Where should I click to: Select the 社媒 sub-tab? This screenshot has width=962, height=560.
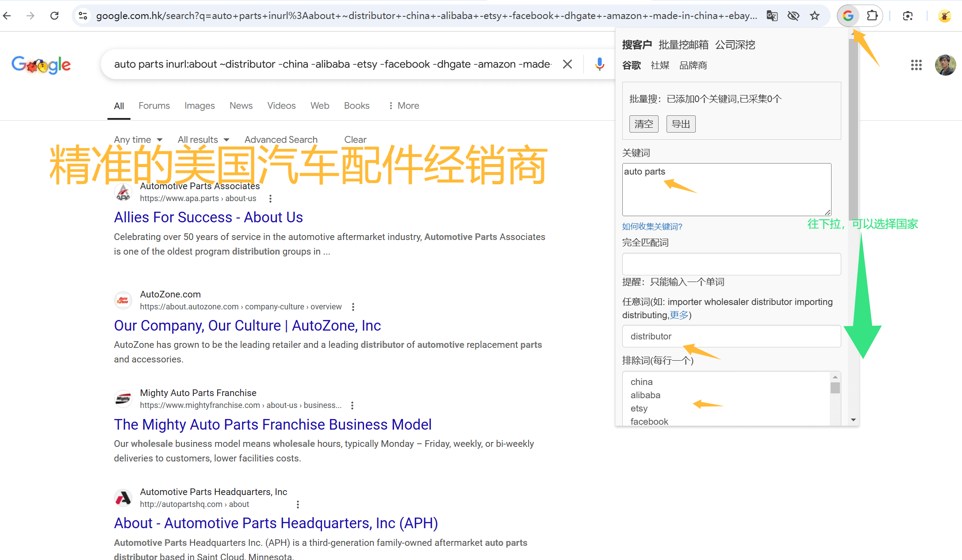pos(660,65)
